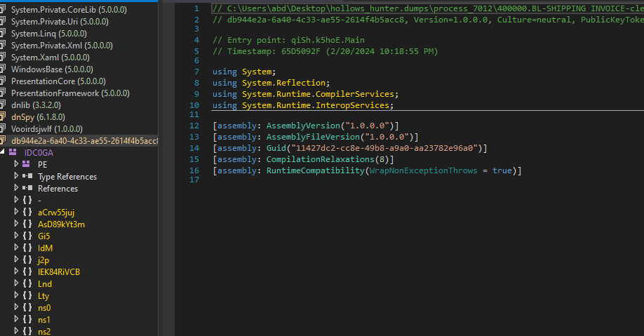Click the References node icon
This screenshot has height=336, width=644.
click(27, 188)
